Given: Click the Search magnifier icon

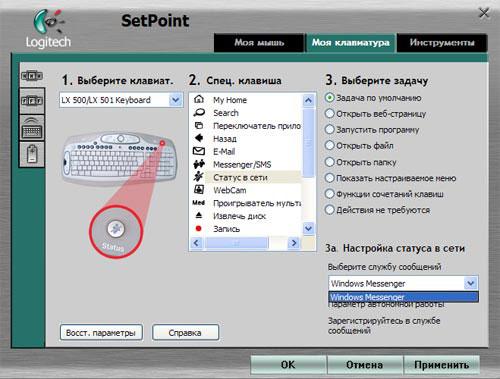Looking at the screenshot, I should 199,112.
